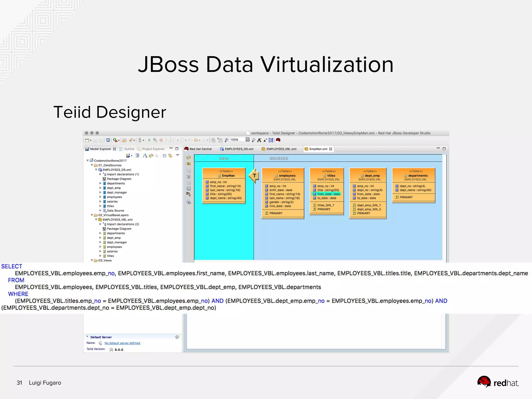The image size is (532, 399).
Task: Close the EmpMan.xmi editor tab
Action: click(331, 149)
